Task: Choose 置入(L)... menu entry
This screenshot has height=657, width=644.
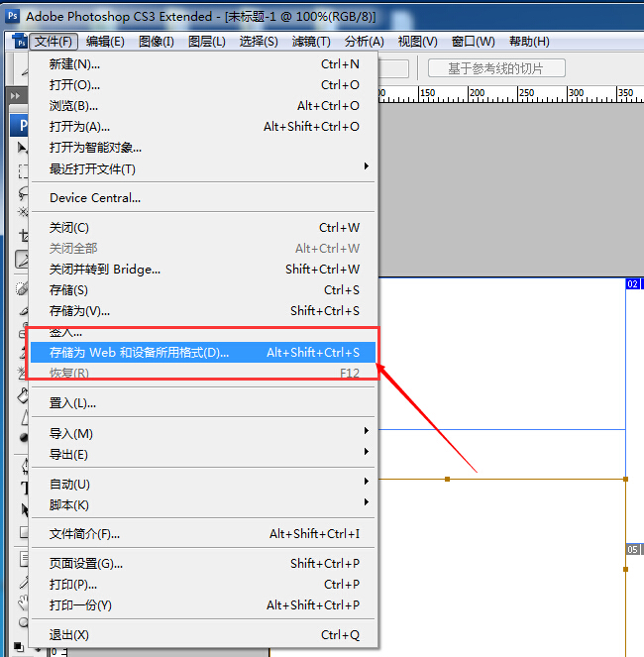Action: point(204,403)
